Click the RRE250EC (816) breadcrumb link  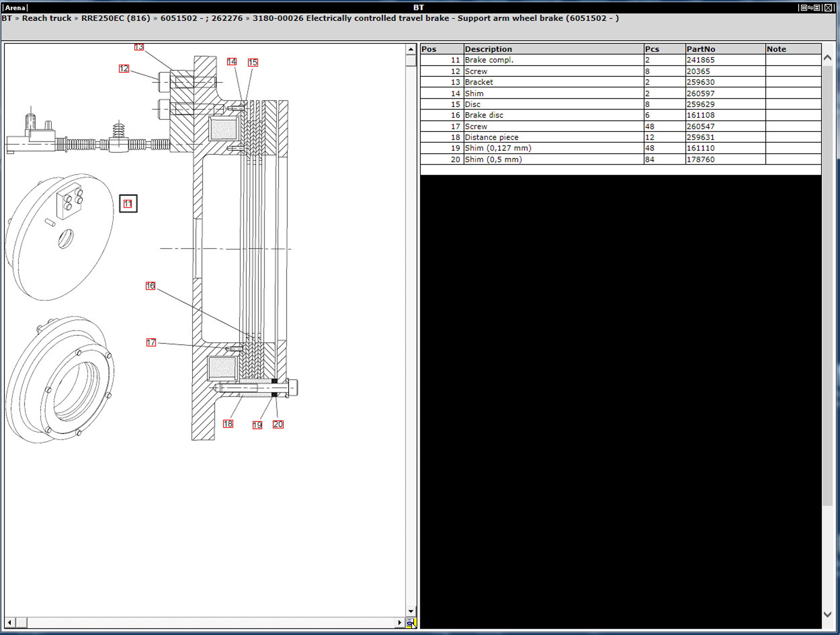[116, 18]
